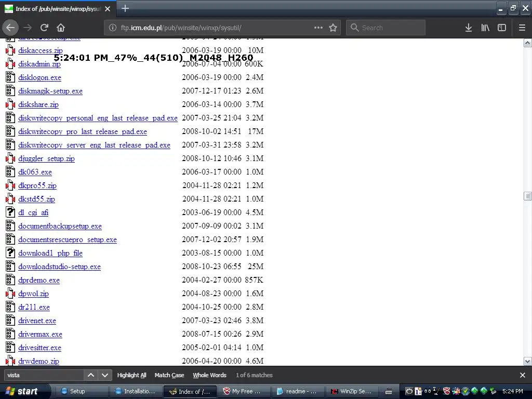The image size is (532, 399).
Task: Jump to previous find match
Action: (x=91, y=375)
